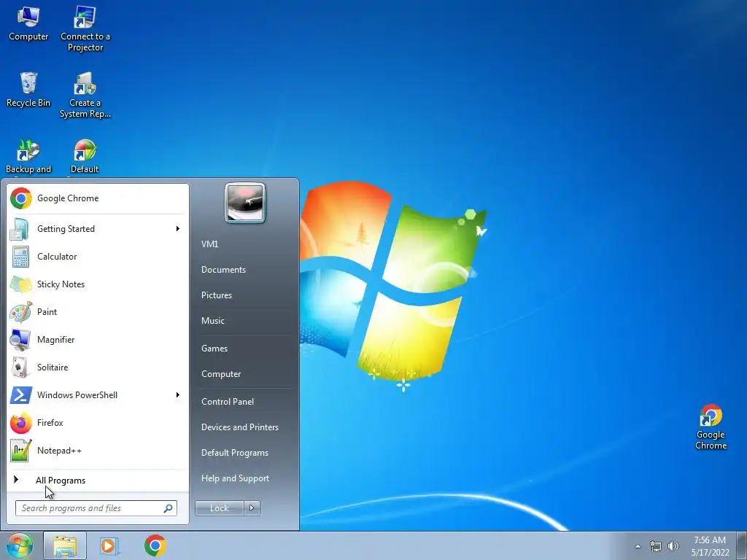The width and height of the screenshot is (747, 560).
Task: Launch Sticky Notes from the Start menu
Action: click(x=97, y=284)
